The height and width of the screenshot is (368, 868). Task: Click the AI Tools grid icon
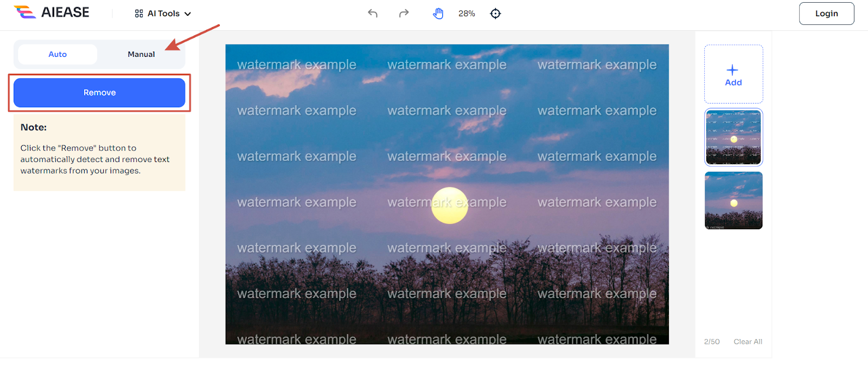[x=139, y=14]
